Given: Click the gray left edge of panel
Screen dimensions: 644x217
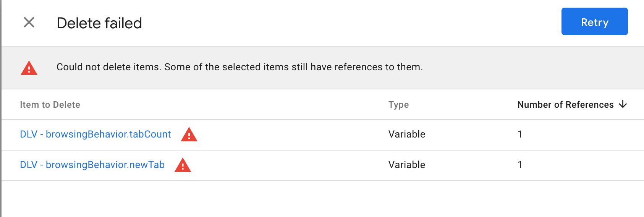Looking at the screenshot, I should click(1, 108).
